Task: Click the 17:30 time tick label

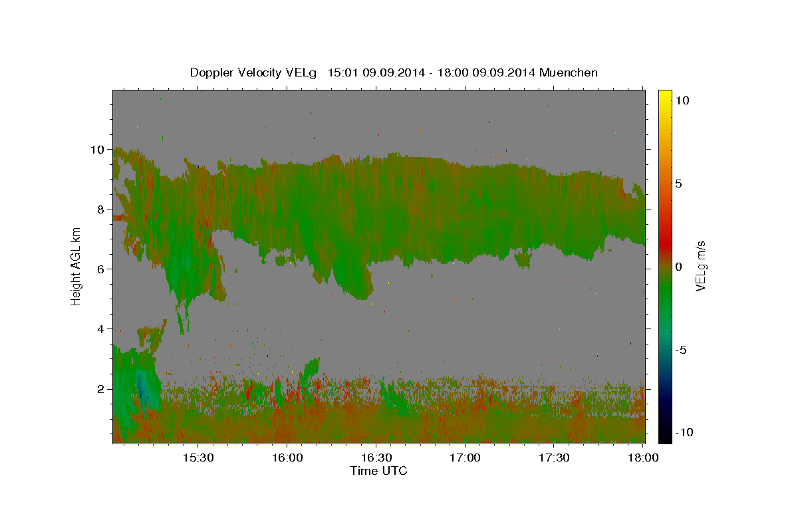Action: pos(554,458)
